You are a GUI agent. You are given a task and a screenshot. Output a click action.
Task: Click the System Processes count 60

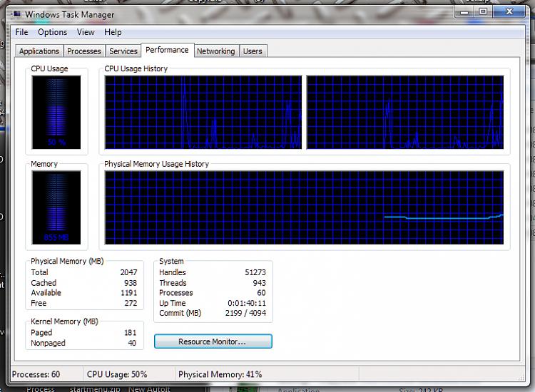(261, 293)
